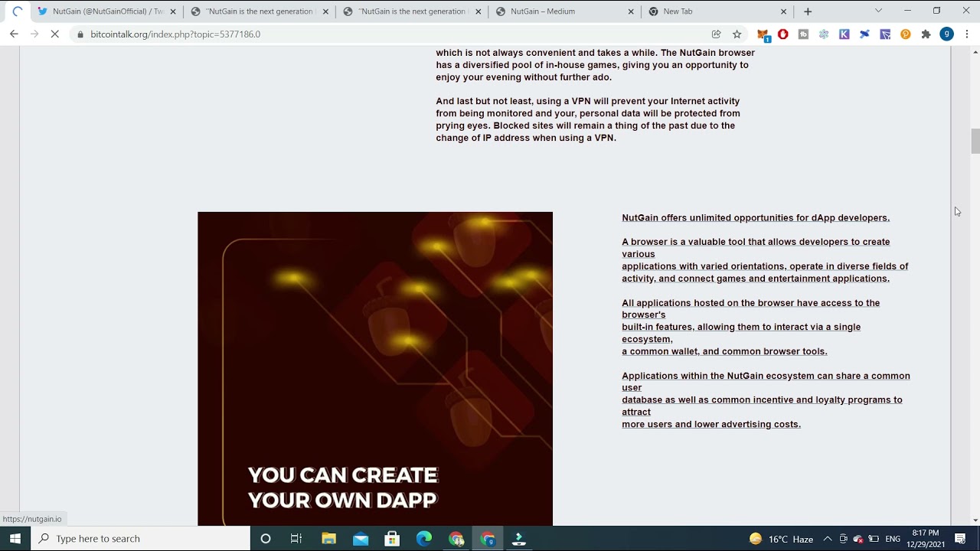The image size is (980, 551).
Task: Click the scrollbar down arrow
Action: pos(975,520)
